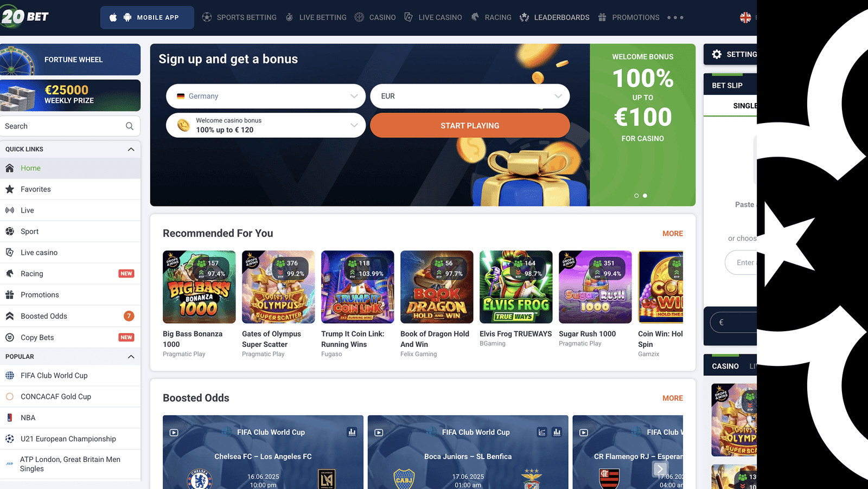868x489 pixels.
Task: Click the Settings gear icon
Action: click(x=717, y=54)
